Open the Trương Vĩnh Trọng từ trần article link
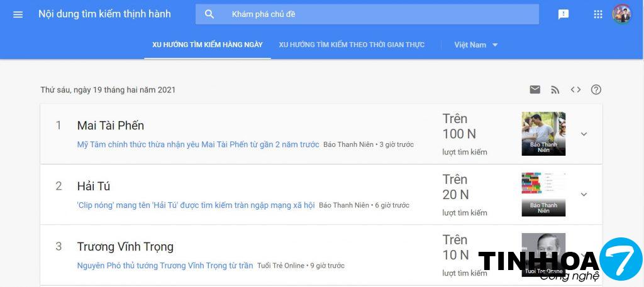The width and height of the screenshot is (644, 287). tap(165, 266)
